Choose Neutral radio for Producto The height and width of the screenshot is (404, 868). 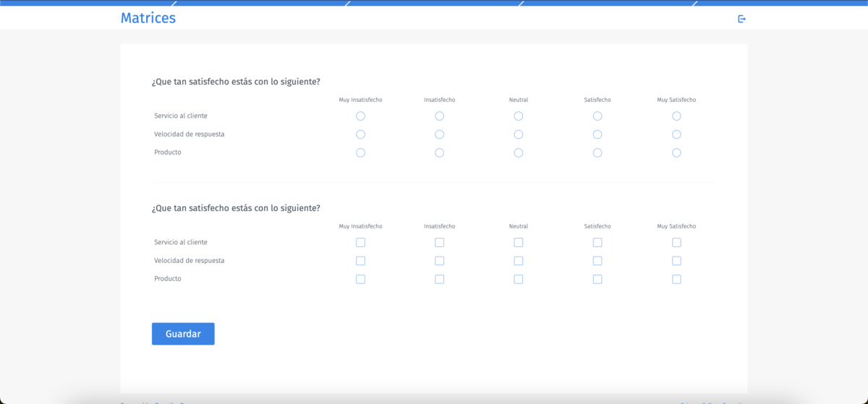(x=519, y=152)
